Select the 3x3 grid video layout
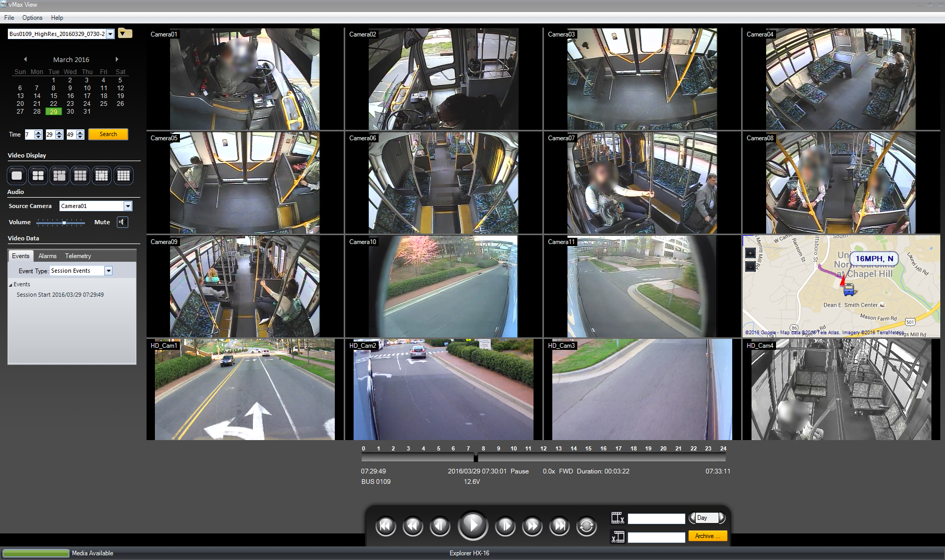The width and height of the screenshot is (945, 560). 80,175
